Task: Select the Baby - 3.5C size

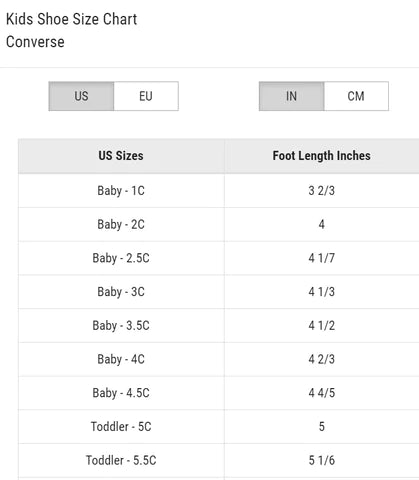Action: (121, 326)
